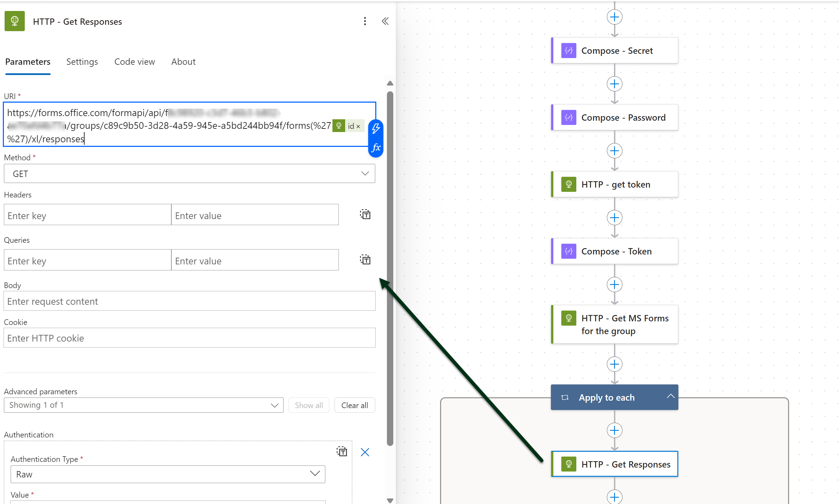839x504 pixels.
Task: Open Authentication Type Raw dropdown
Action: pyautogui.click(x=168, y=474)
